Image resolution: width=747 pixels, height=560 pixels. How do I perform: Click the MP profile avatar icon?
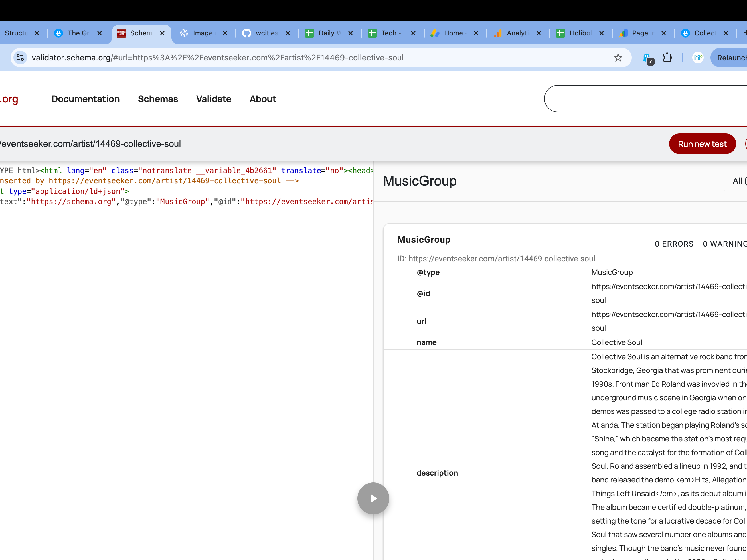698,58
